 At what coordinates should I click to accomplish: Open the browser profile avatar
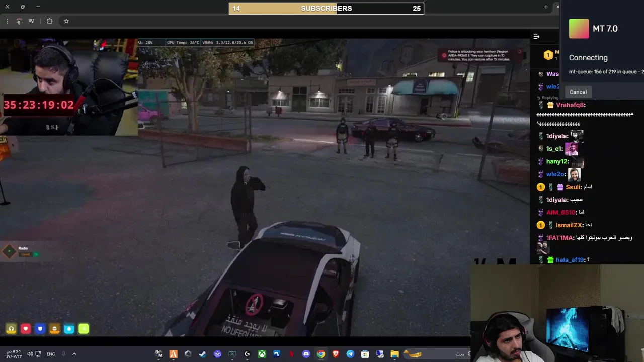(x=19, y=21)
